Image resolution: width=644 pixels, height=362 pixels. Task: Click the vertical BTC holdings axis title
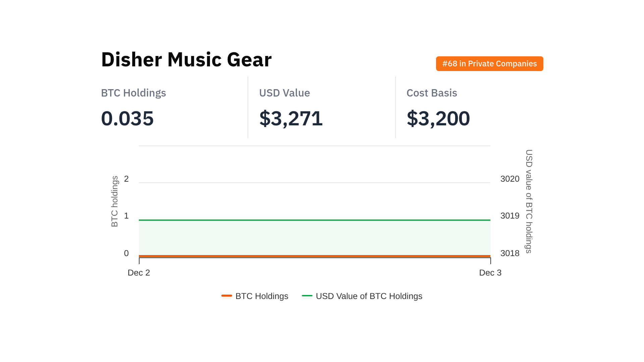(115, 201)
